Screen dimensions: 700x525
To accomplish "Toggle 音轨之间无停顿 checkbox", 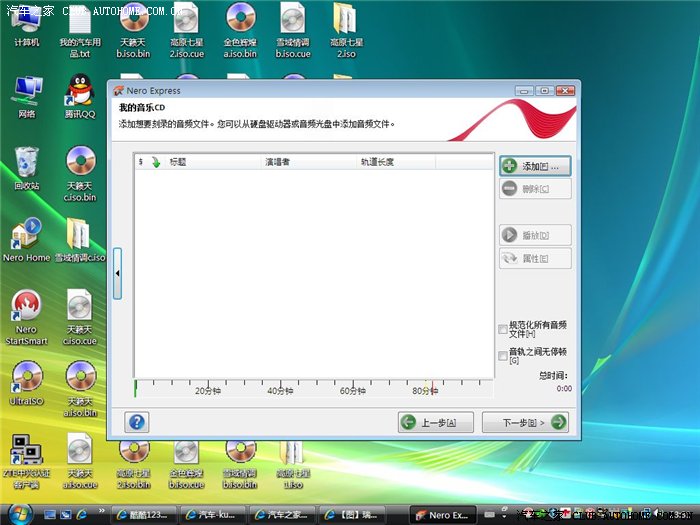I will [503, 356].
